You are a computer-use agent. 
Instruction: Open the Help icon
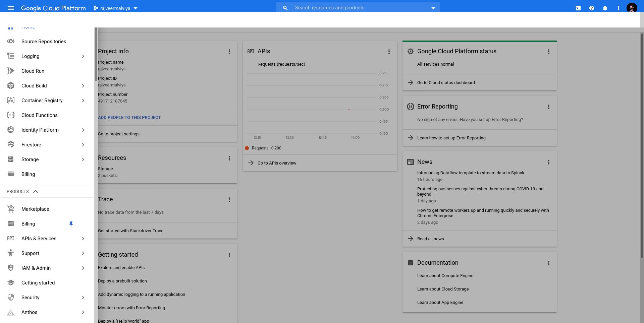pos(592,8)
